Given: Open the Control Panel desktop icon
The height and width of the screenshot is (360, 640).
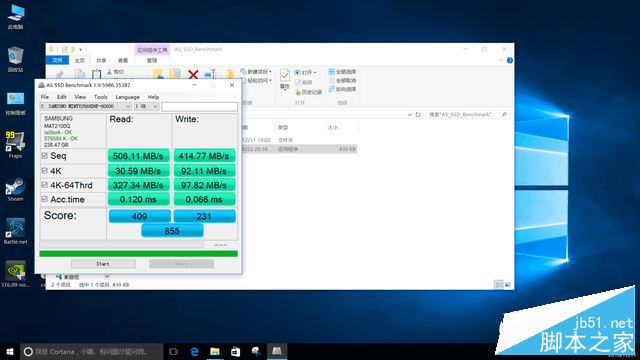Looking at the screenshot, I should click(16, 103).
